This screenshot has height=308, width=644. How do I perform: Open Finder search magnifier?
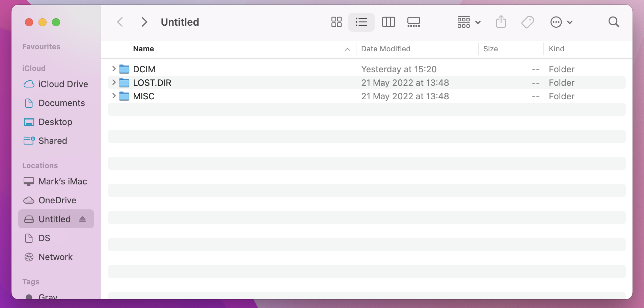tap(614, 22)
